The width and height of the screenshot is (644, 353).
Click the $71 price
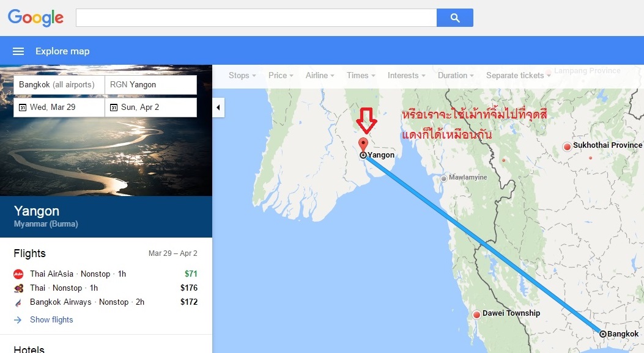191,274
